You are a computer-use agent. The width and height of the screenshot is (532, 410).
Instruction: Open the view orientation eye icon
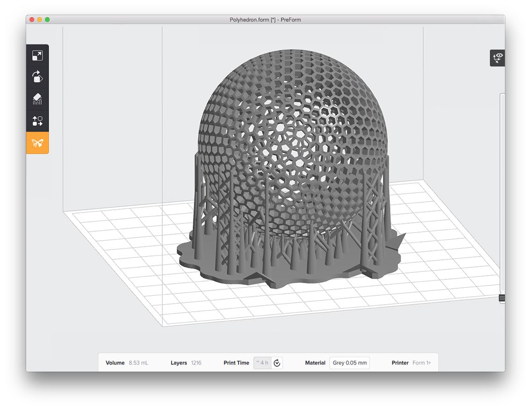(497, 58)
